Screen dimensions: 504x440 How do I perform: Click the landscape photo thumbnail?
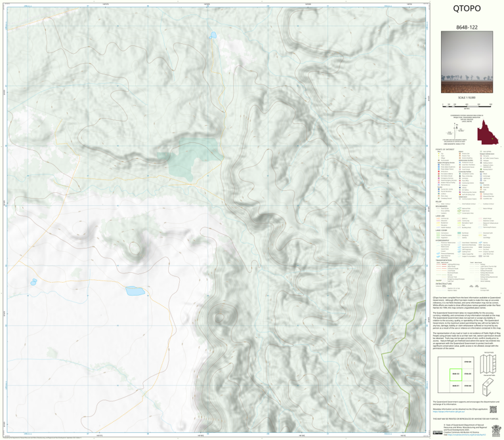pos(467,62)
